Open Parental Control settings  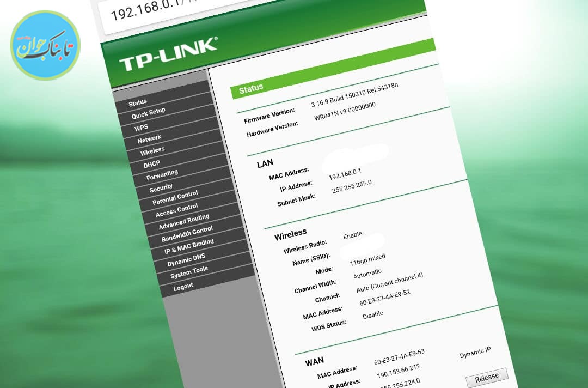(175, 197)
